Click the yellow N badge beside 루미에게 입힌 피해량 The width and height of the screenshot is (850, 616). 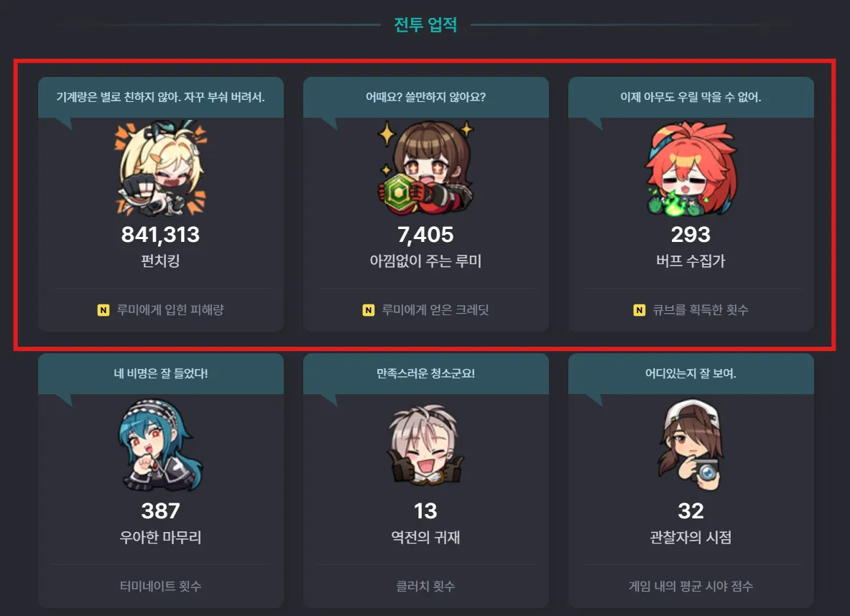103,310
